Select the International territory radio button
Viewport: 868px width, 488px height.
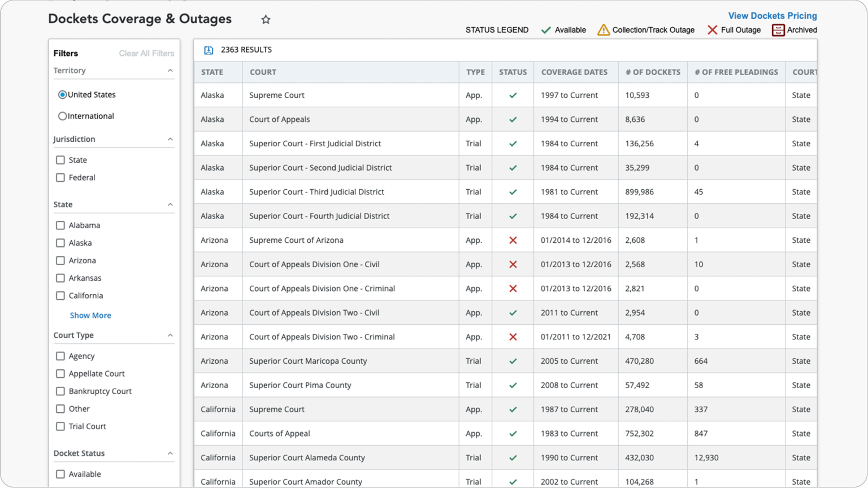pos(63,116)
